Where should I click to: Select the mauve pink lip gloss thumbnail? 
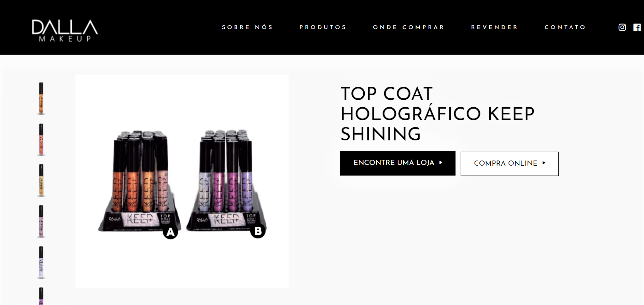point(41,221)
